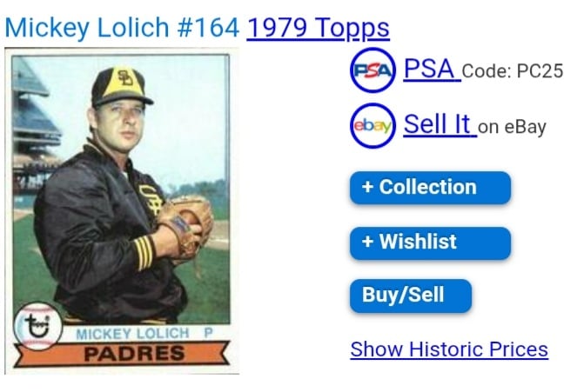Click the plus sign on the Collection button
577x392 pixels.
tap(367, 187)
